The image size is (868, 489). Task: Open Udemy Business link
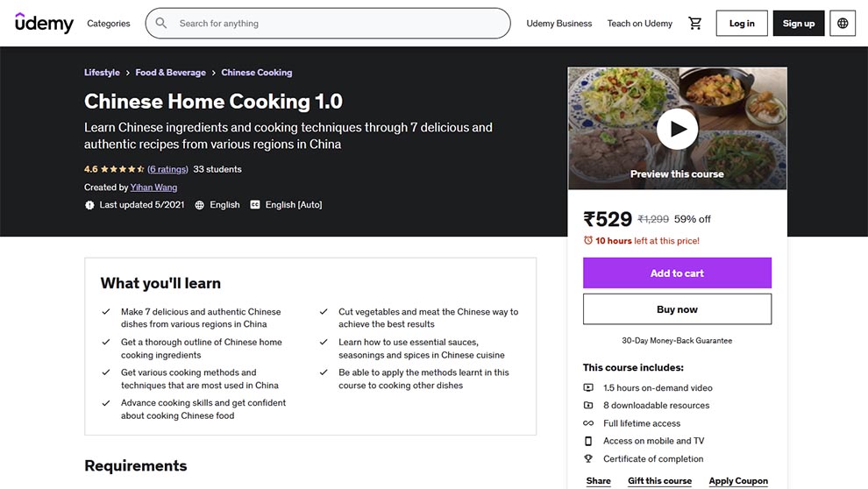pyautogui.click(x=559, y=24)
